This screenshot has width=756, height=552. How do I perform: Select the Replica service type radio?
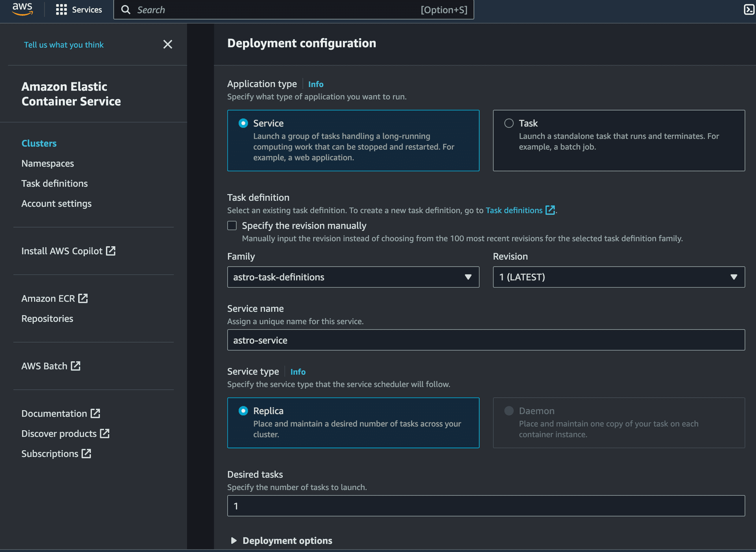[243, 411]
